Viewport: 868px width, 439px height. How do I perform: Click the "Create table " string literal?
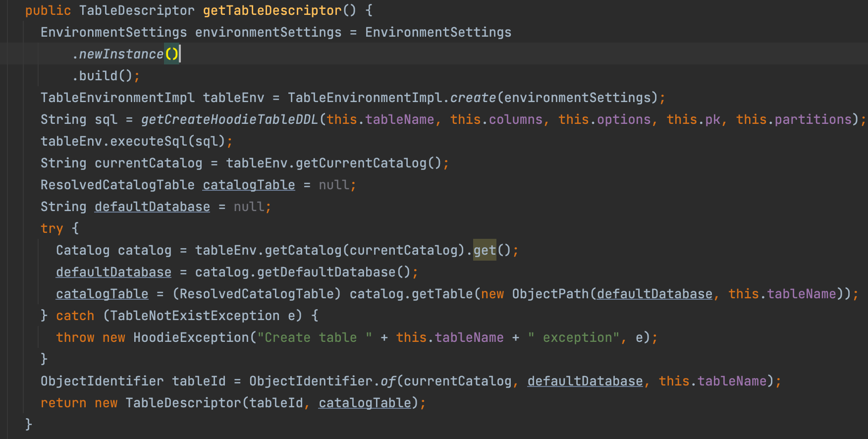(x=315, y=337)
